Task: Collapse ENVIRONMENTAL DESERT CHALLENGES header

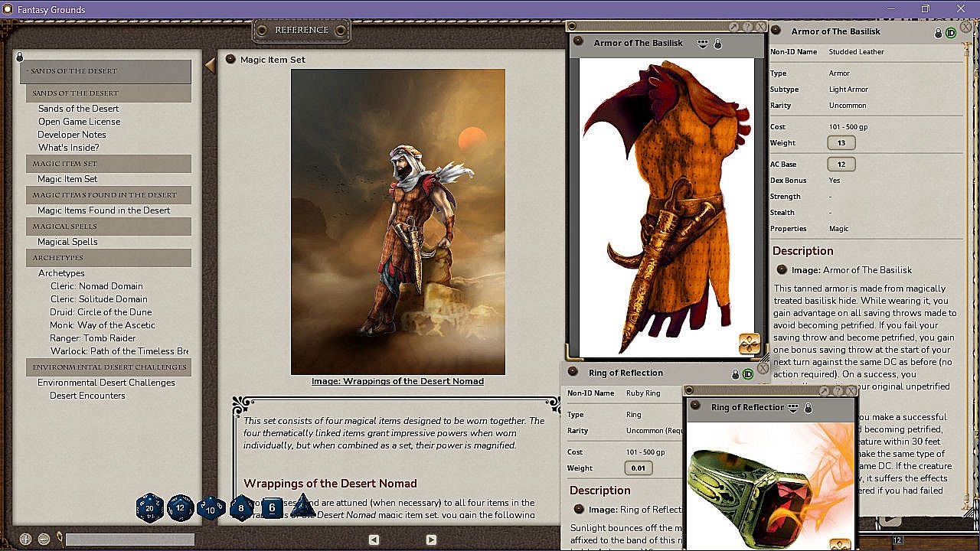Action: point(109,367)
